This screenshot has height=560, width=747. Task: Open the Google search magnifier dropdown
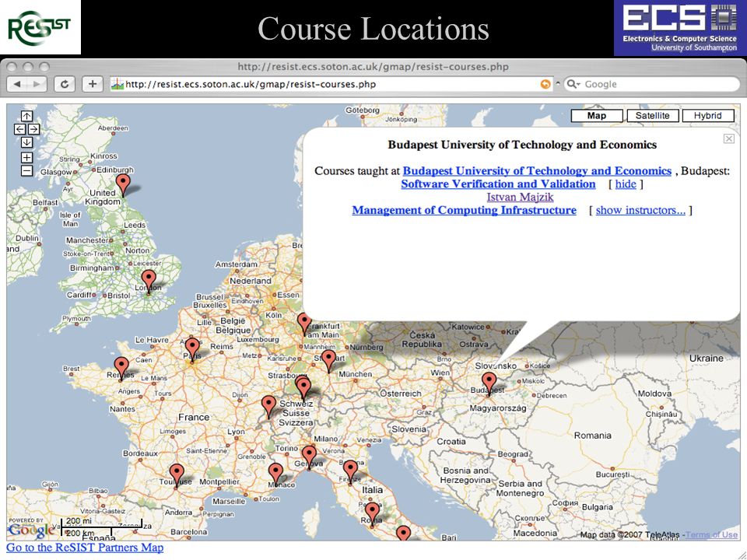click(573, 84)
